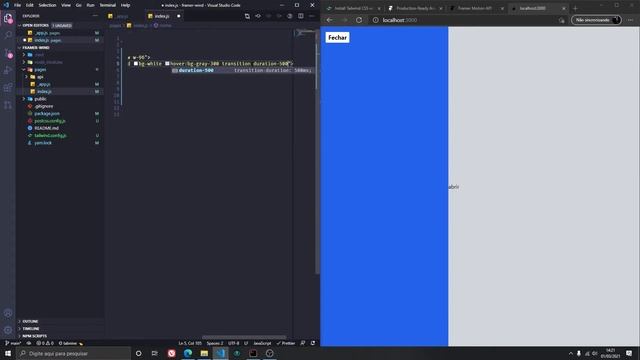Click the site information icon in address bar
This screenshot has height=360, width=640.
tap(376, 20)
